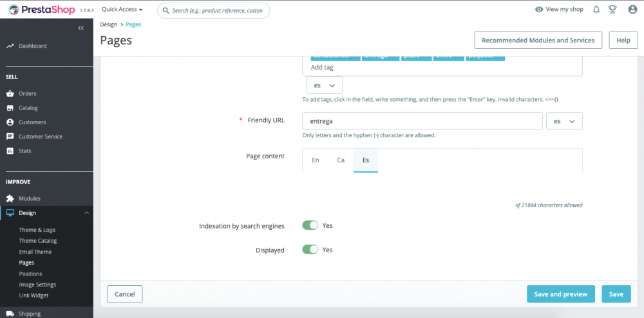Open Email Theme submenu item
The image size is (644, 318).
[35, 252]
